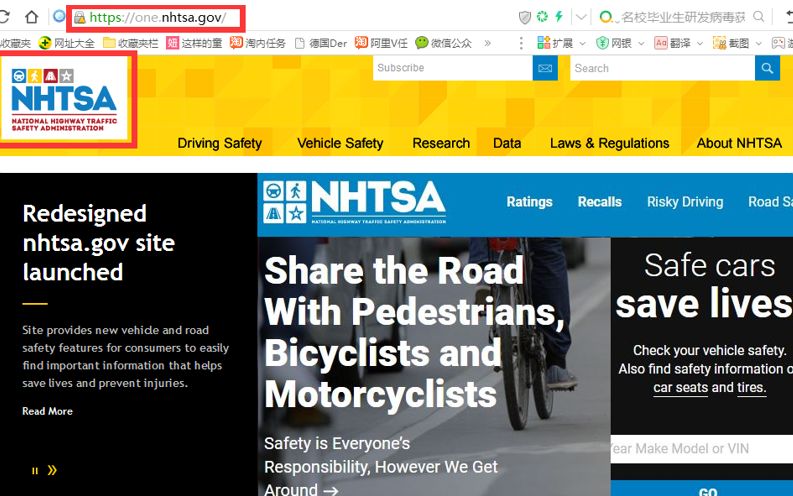Image resolution: width=793 pixels, height=496 pixels.
Task: Click the site Search input field
Action: (x=662, y=68)
